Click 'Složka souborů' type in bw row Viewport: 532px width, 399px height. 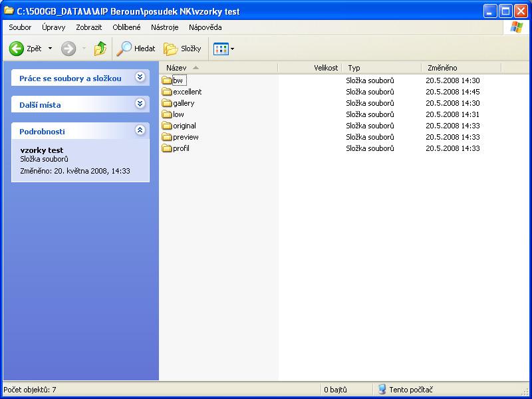[x=370, y=80]
